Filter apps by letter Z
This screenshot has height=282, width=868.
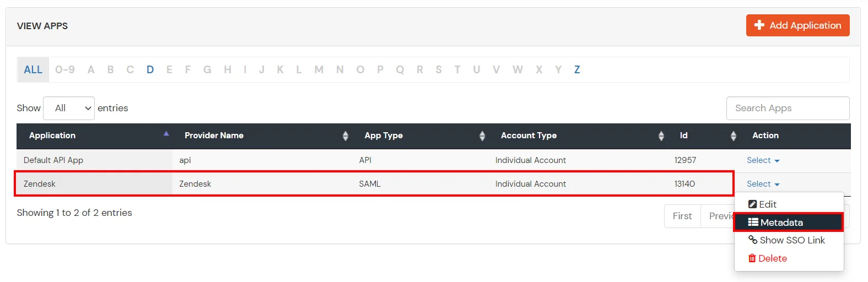tap(577, 69)
